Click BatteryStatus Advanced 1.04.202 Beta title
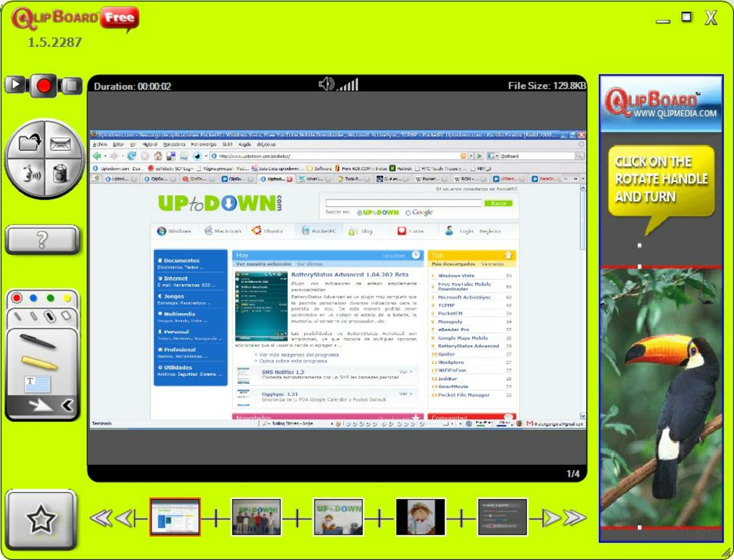734x560 pixels. (x=349, y=274)
